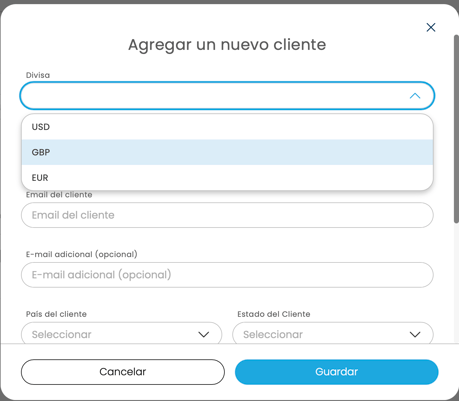Click the Agregar un nuevo cliente heading
The height and width of the screenshot is (401, 459).
(227, 45)
